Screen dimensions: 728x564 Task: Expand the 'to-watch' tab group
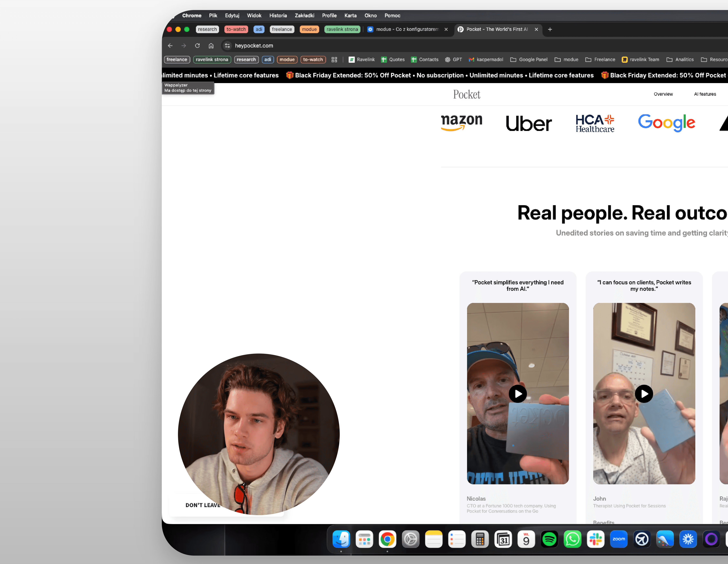(236, 29)
